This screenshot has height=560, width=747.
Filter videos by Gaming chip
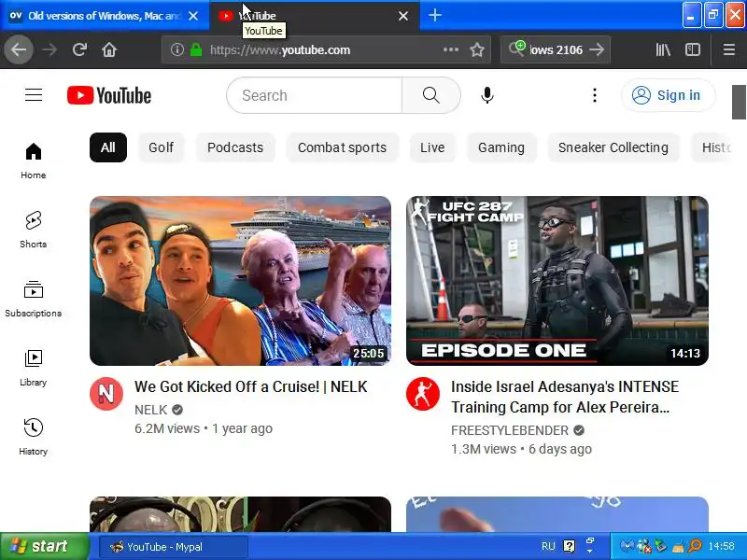(501, 147)
